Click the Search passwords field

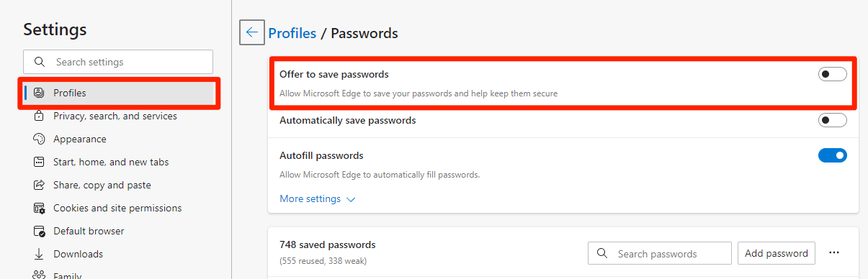click(660, 253)
